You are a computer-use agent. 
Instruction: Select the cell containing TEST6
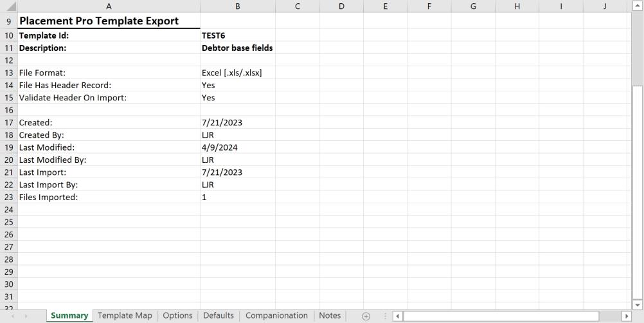click(238, 36)
